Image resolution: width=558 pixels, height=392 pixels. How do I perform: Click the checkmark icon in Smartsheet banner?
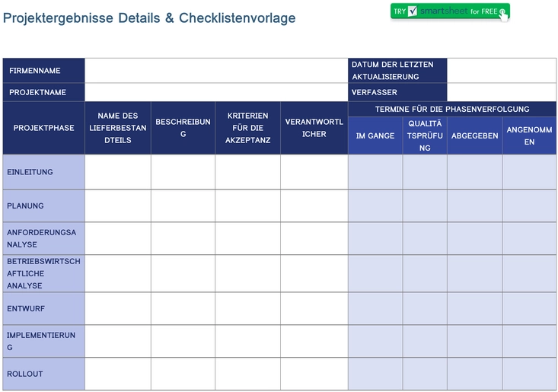(x=413, y=11)
